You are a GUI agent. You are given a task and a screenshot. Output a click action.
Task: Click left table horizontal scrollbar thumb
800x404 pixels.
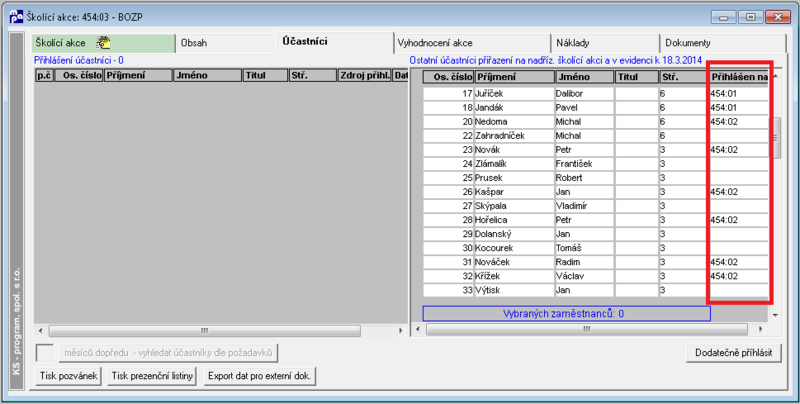[x=205, y=331]
